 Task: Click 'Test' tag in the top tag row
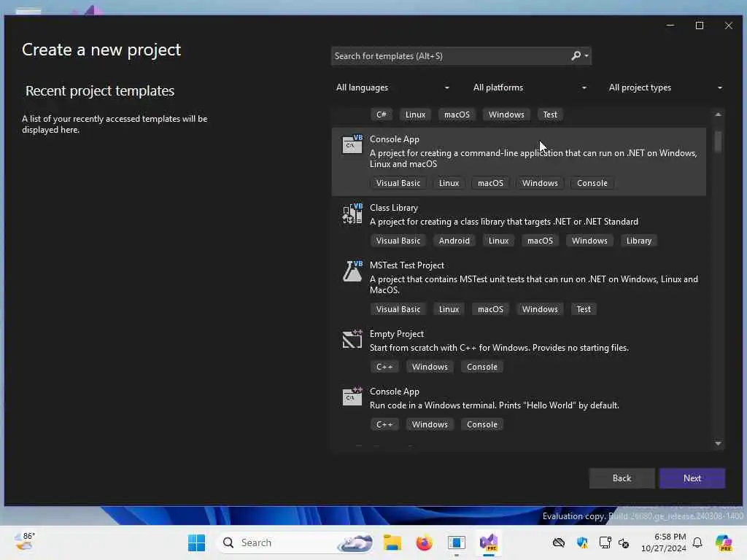point(550,114)
